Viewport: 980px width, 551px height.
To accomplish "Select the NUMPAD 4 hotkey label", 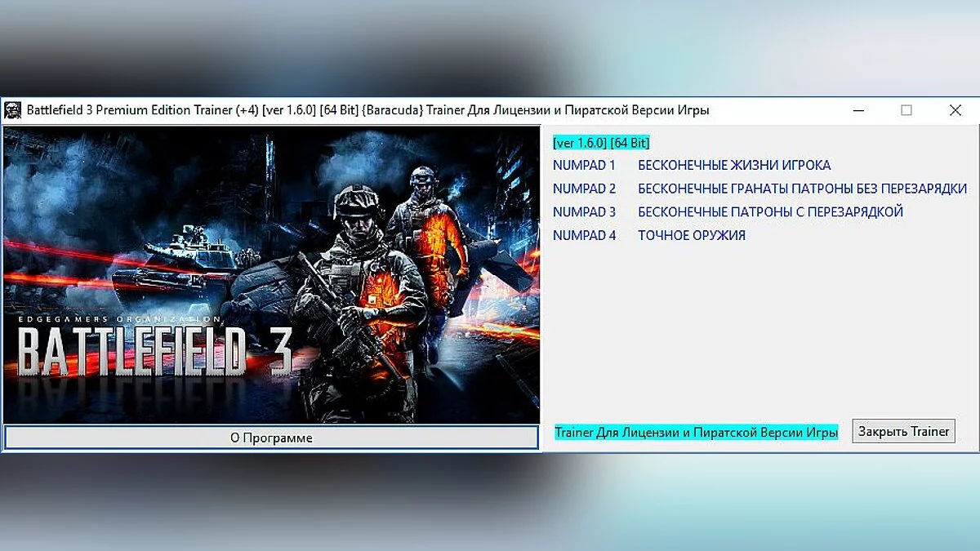I will [585, 236].
